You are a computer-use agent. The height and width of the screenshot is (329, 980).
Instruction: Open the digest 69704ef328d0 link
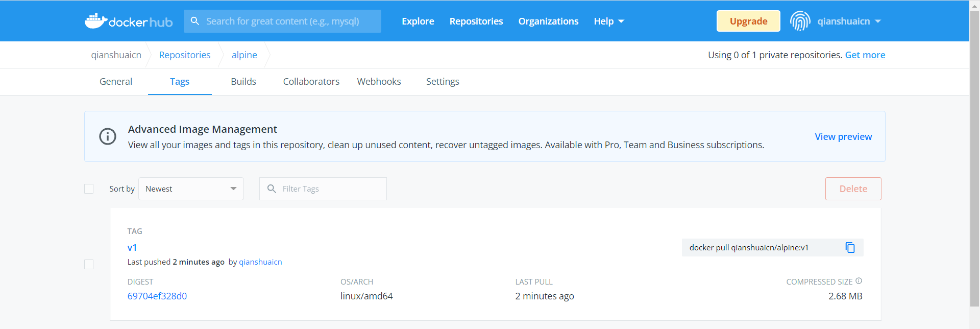(x=157, y=296)
